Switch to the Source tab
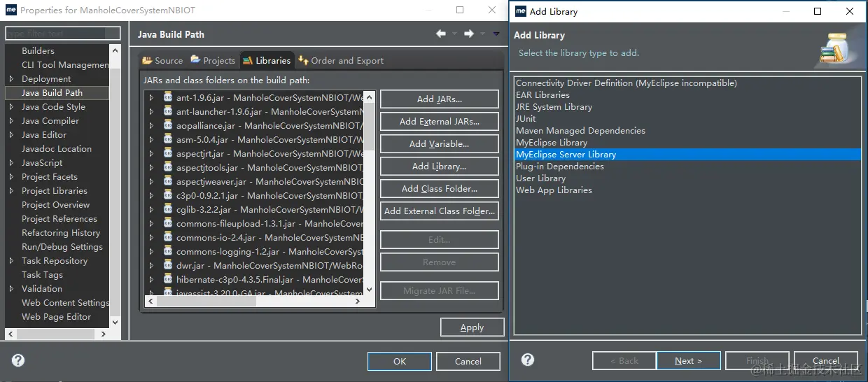Viewport: 868px width, 382px height. coord(162,60)
